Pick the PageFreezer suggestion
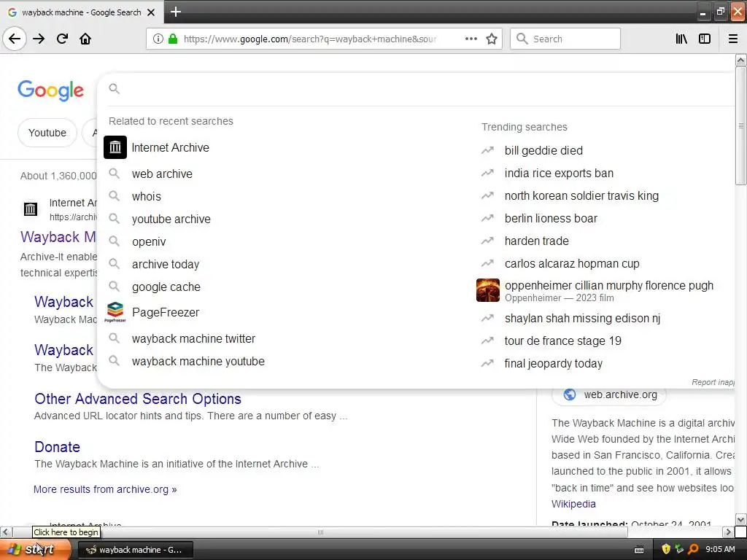This screenshot has height=560, width=747. [166, 312]
